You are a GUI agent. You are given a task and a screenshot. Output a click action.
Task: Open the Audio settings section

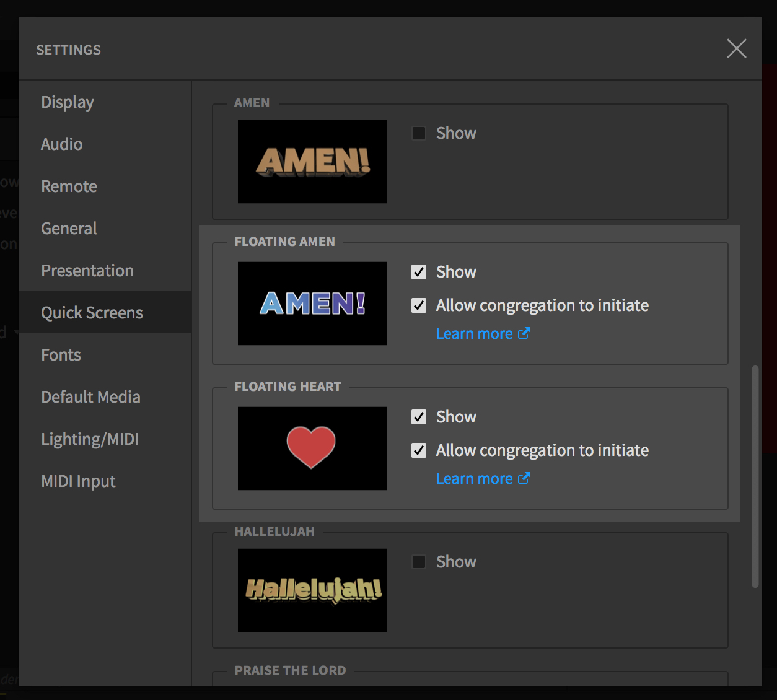[105, 144]
